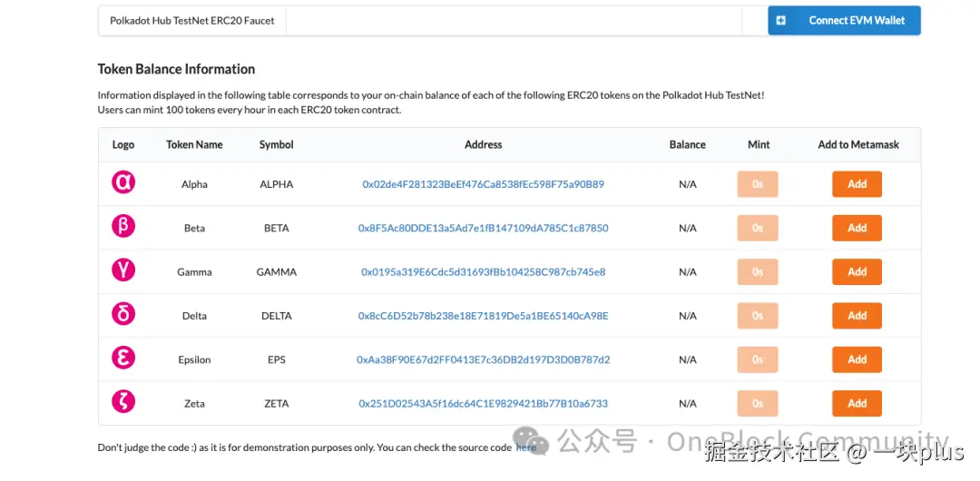
Task: Click the Beta token logo icon
Action: click(123, 226)
